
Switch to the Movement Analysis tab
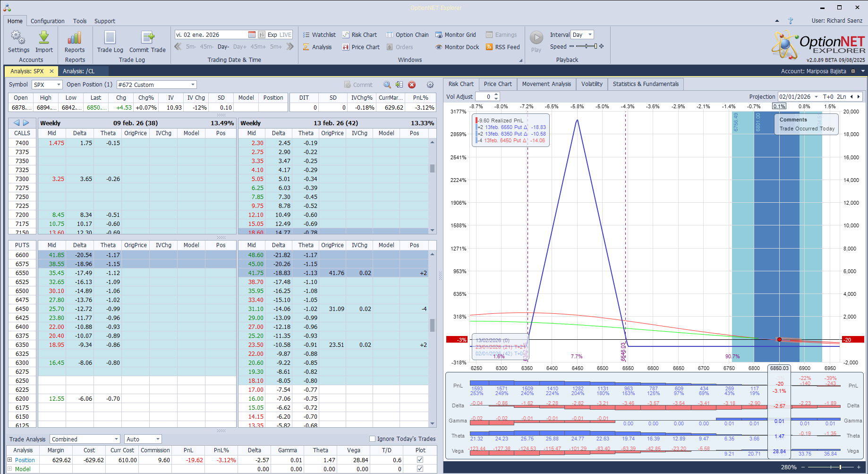point(546,84)
